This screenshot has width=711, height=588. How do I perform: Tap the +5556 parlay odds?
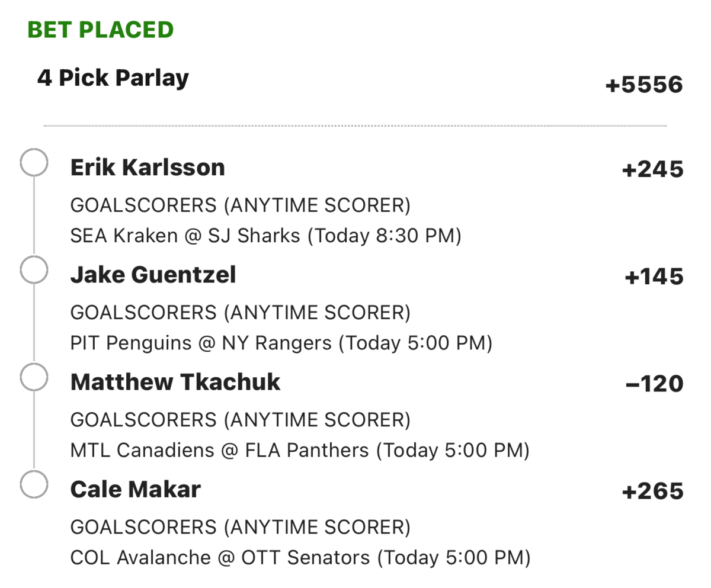[644, 86]
